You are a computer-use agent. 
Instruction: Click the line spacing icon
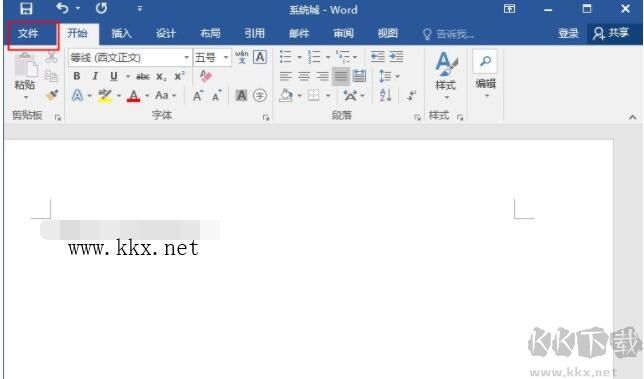coord(385,76)
